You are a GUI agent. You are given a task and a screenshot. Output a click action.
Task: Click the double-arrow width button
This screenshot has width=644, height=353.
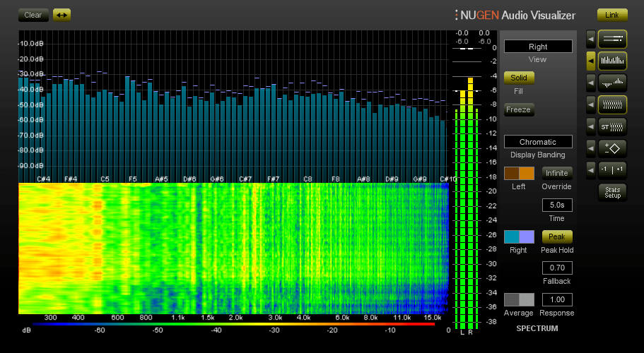pos(62,15)
